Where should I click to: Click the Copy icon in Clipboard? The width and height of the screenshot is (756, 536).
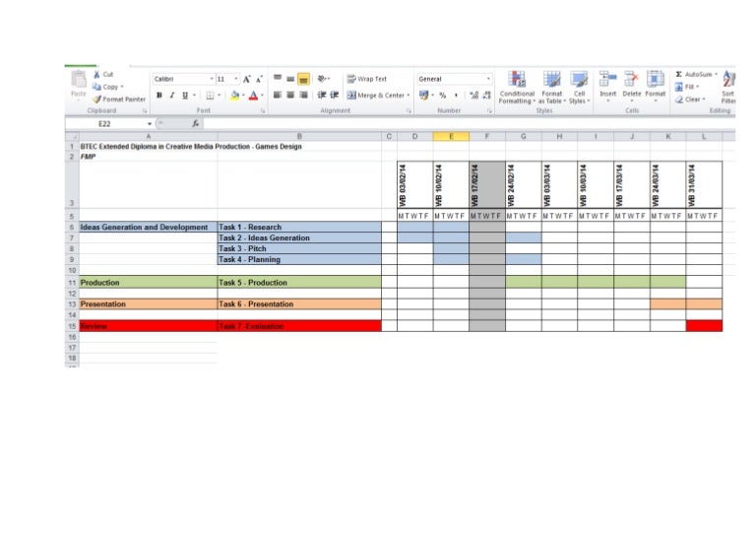[96, 87]
